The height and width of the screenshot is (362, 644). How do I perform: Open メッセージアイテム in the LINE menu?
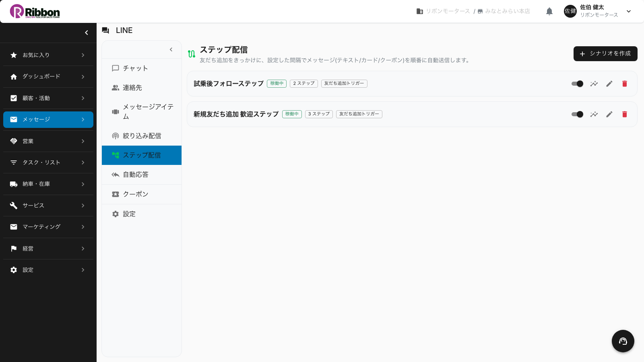[x=142, y=112]
